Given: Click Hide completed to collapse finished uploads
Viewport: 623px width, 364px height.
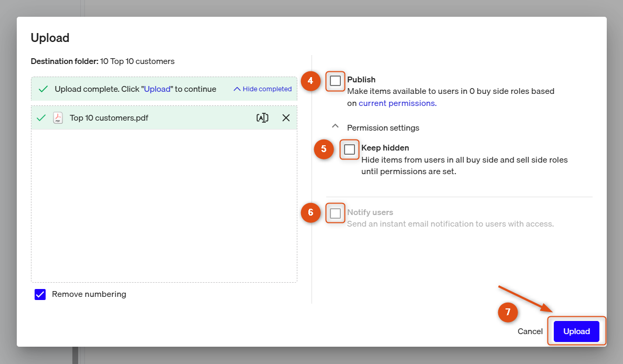Looking at the screenshot, I should [263, 89].
